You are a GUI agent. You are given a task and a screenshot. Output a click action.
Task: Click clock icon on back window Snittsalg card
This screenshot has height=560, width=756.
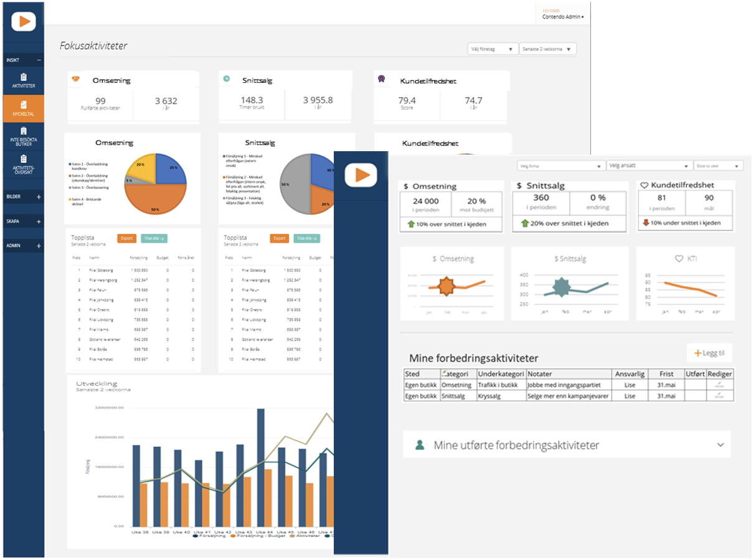(x=227, y=79)
